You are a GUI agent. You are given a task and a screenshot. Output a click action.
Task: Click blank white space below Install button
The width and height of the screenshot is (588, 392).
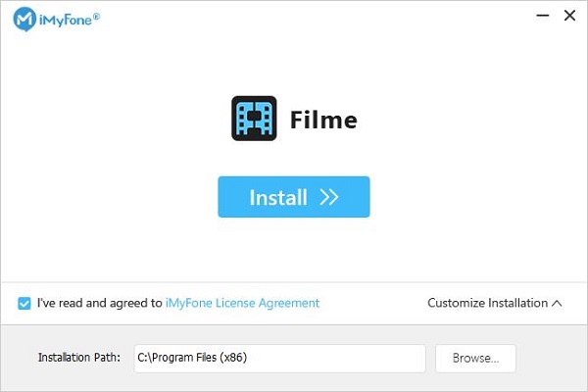[294, 250]
